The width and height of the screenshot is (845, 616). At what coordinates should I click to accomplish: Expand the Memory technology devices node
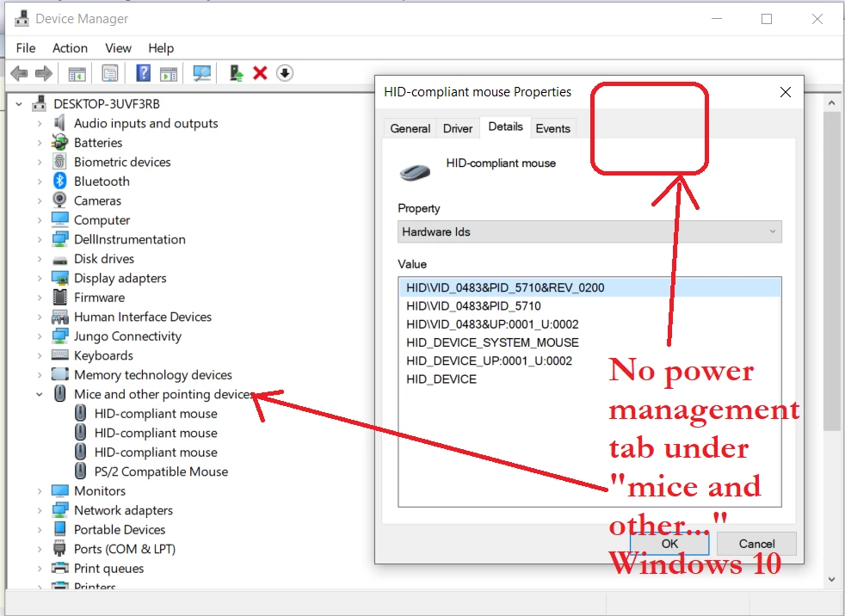point(40,375)
